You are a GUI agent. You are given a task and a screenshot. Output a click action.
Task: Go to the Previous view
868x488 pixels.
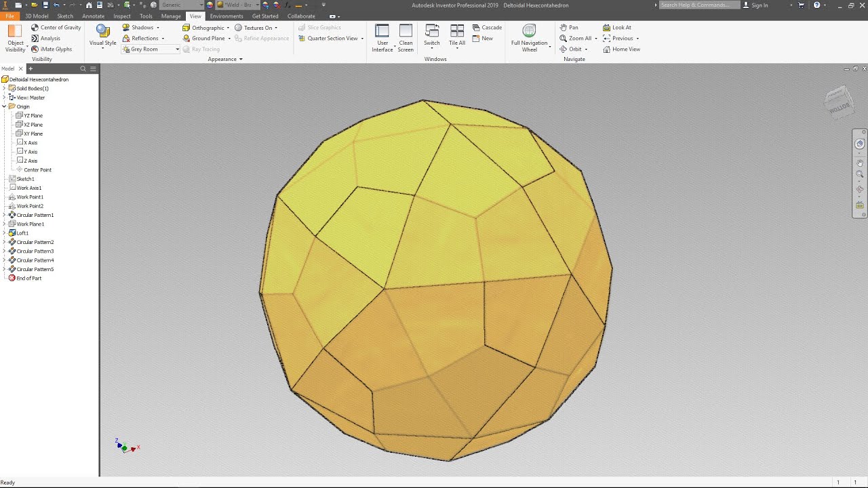pos(618,39)
